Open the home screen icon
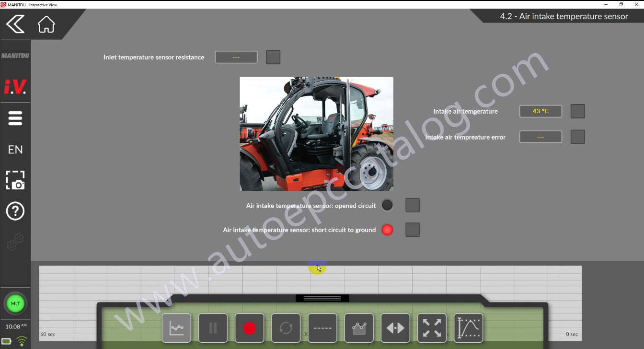The width and height of the screenshot is (644, 349). click(46, 24)
